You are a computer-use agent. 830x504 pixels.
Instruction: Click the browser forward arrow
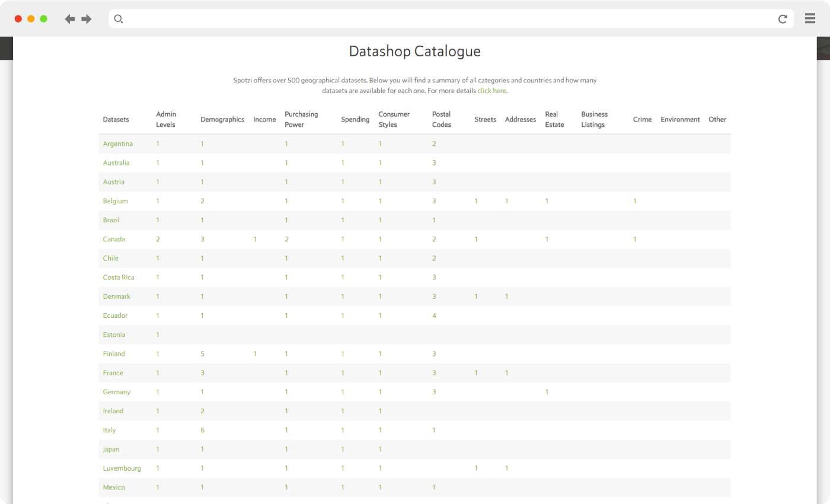pyautogui.click(x=87, y=19)
